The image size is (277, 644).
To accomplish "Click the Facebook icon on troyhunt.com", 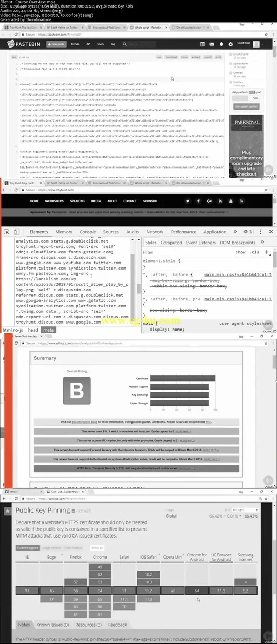I will tap(199, 201).
